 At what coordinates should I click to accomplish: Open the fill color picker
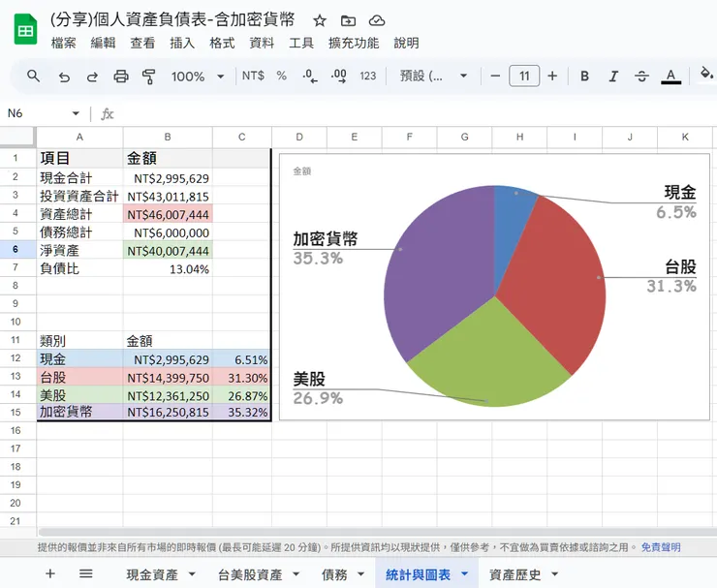tap(706, 74)
